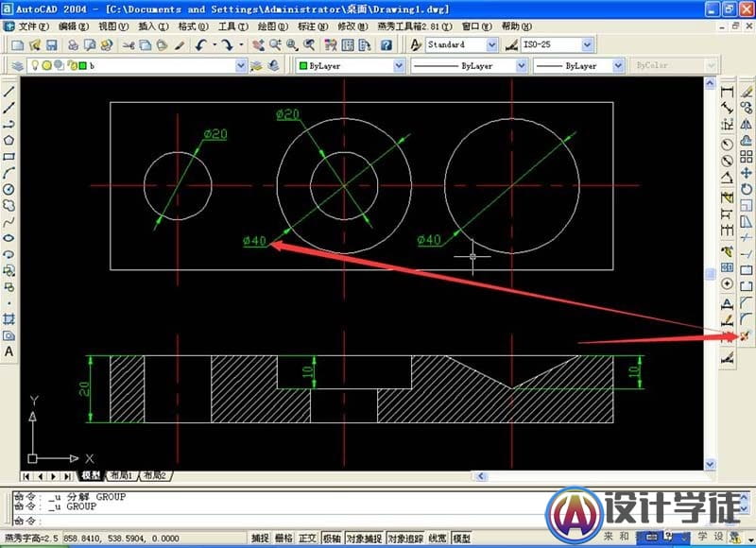This screenshot has height=548, width=756.
Task: Select the Angular dimension tool
Action: pos(727,178)
